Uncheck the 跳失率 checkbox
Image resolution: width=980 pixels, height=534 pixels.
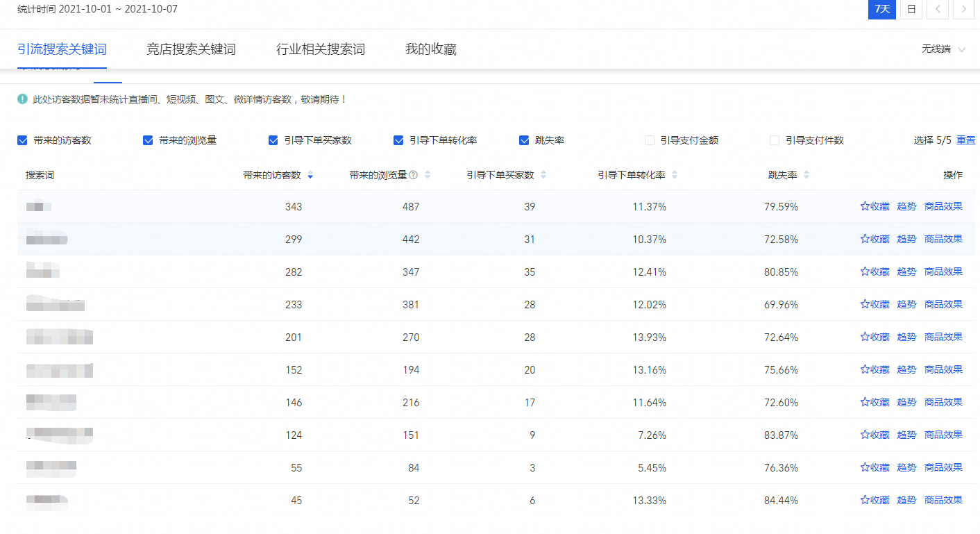click(524, 140)
